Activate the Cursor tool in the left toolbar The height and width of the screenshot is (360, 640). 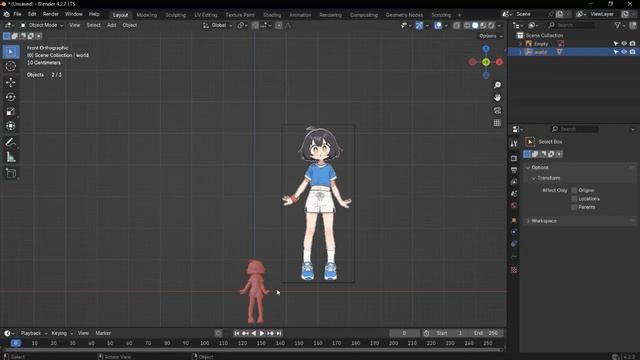11,66
